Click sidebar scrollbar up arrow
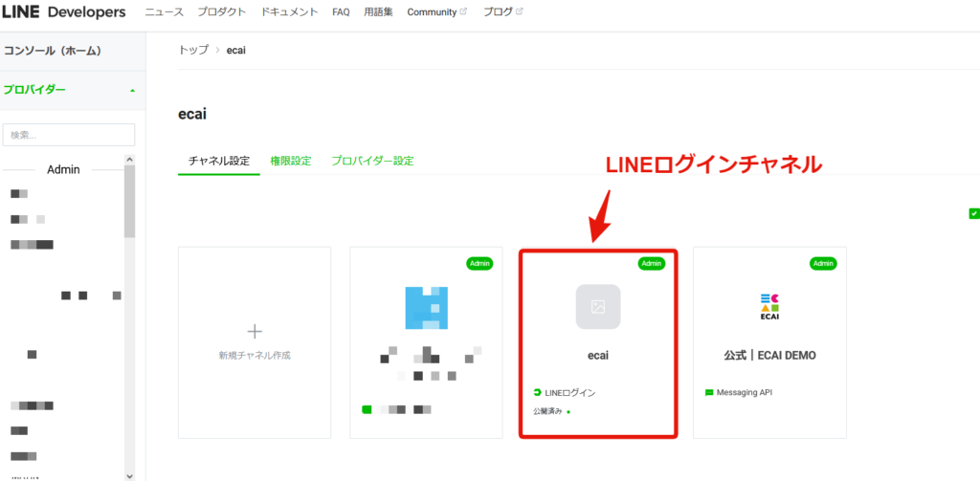980x481 pixels. (129, 161)
